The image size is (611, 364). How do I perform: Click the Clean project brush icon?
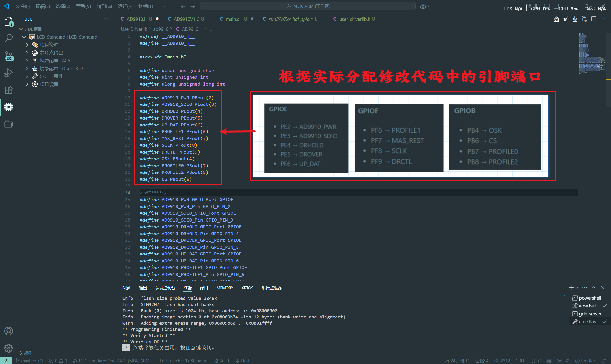(x=566, y=19)
